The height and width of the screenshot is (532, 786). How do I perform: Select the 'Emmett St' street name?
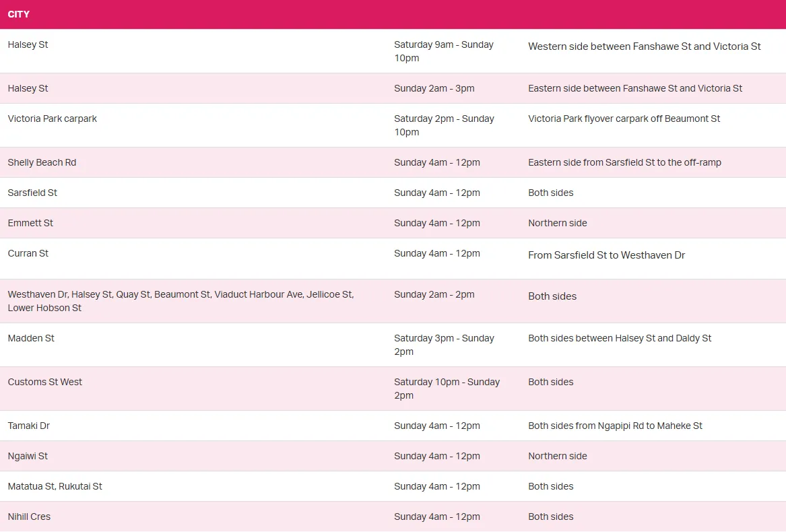click(x=30, y=223)
